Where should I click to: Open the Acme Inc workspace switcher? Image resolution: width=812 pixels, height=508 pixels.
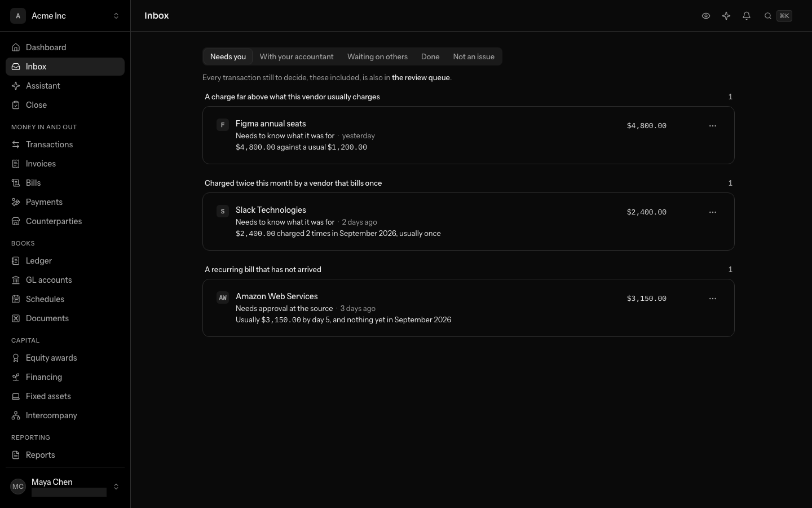65,16
